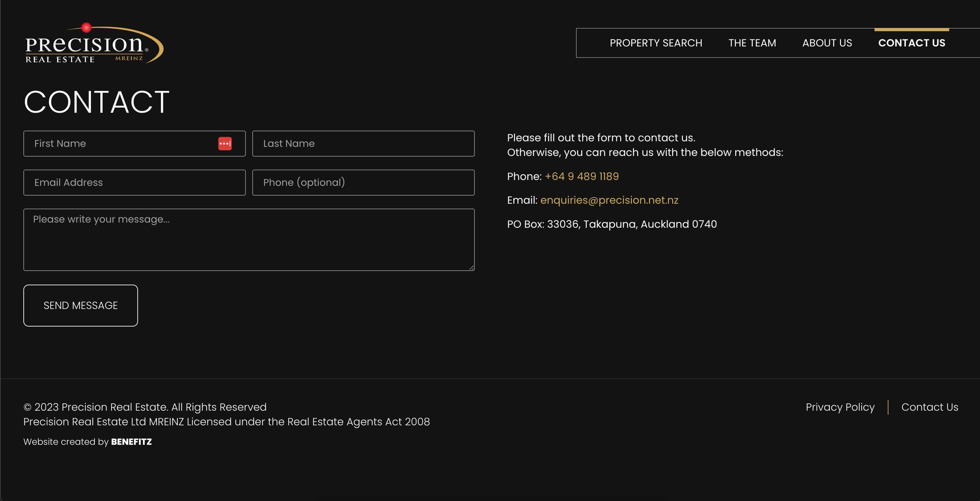Click the message text area
The height and width of the screenshot is (501, 980).
pyautogui.click(x=248, y=239)
